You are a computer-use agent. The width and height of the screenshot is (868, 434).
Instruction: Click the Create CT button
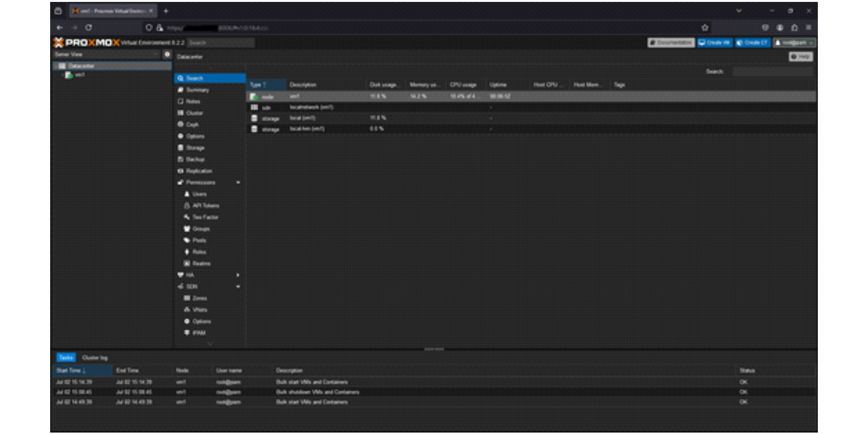(752, 43)
